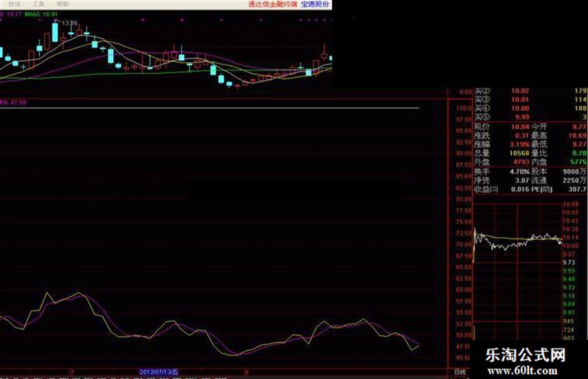Click the 总量 value 10568
Viewport: 588px width, 379px height.
click(520, 153)
